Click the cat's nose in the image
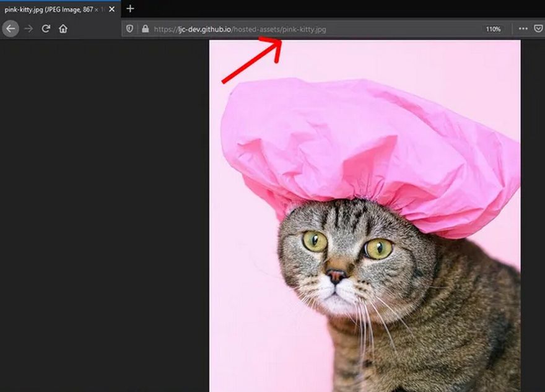545x392 pixels. [x=336, y=276]
